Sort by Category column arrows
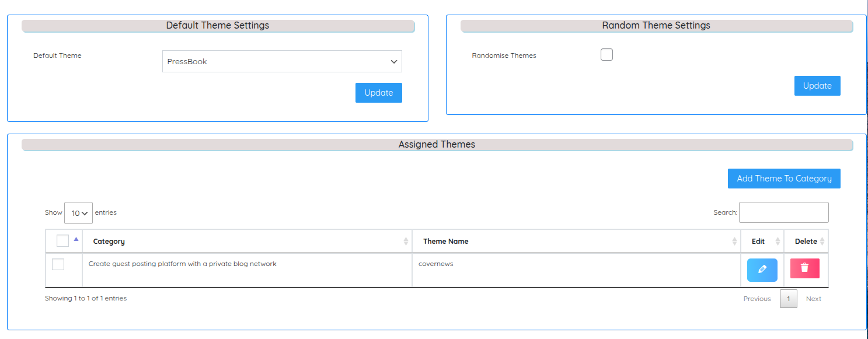Viewport: 868px width, 339px height. (406, 242)
